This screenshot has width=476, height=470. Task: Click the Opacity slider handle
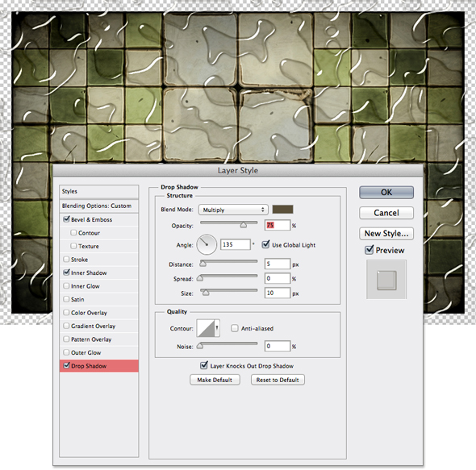pos(244,225)
